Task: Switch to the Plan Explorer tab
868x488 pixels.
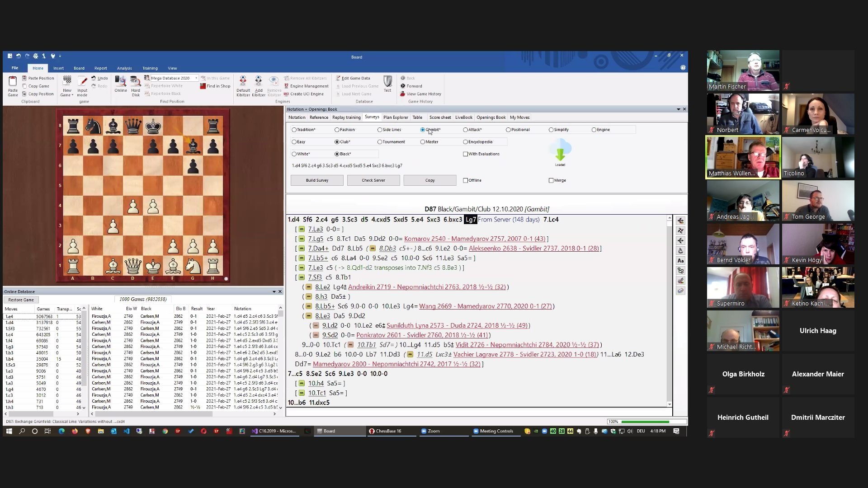Action: pos(395,117)
